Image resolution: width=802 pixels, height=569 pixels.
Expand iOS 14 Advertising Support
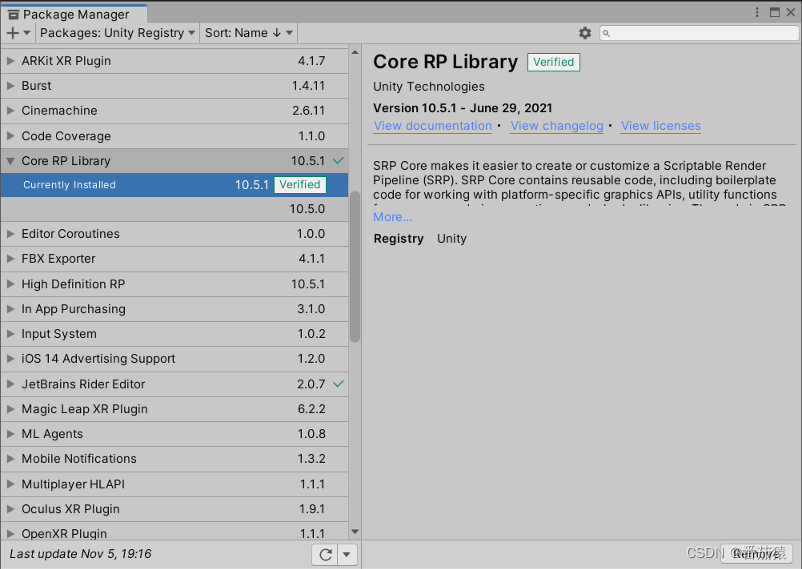[x=11, y=359]
